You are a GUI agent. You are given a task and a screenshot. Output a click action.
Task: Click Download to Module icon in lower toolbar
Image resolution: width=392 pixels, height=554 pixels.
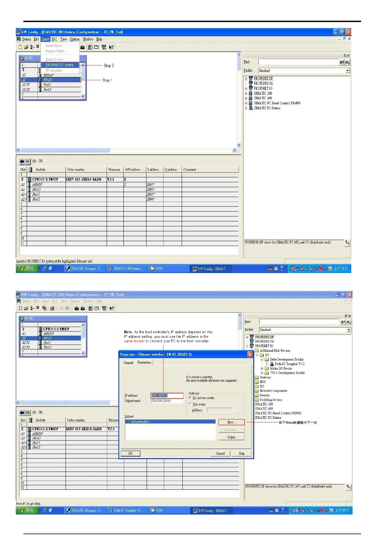point(77,308)
